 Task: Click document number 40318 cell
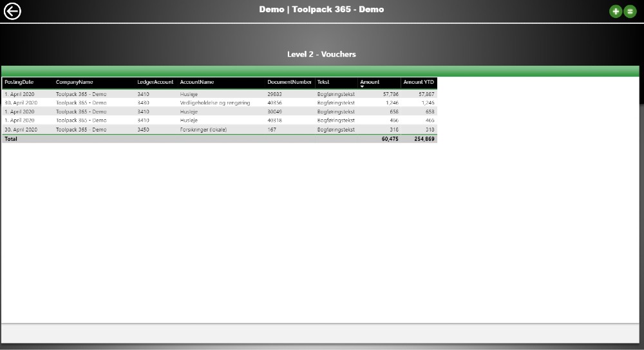(275, 121)
